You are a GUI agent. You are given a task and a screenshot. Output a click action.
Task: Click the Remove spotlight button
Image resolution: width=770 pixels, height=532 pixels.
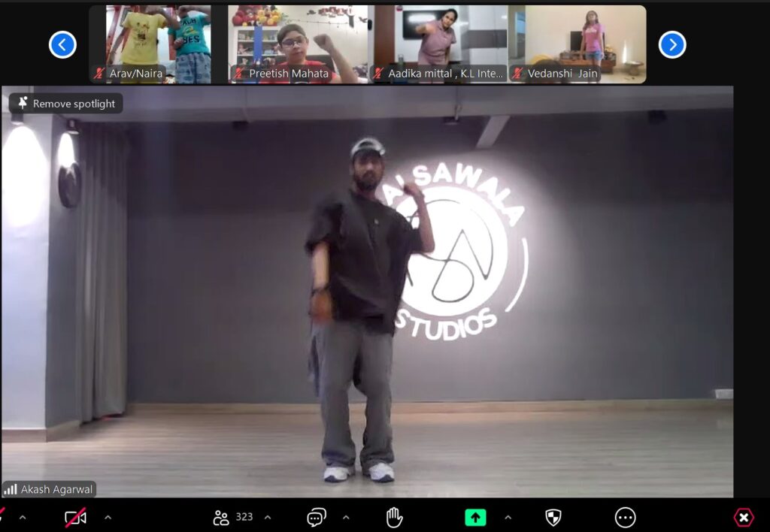(66, 104)
